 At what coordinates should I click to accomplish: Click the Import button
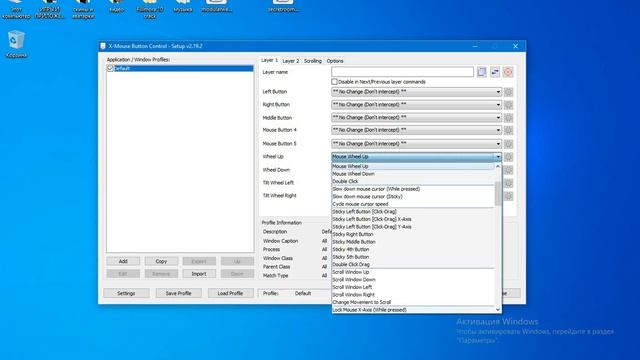[199, 274]
